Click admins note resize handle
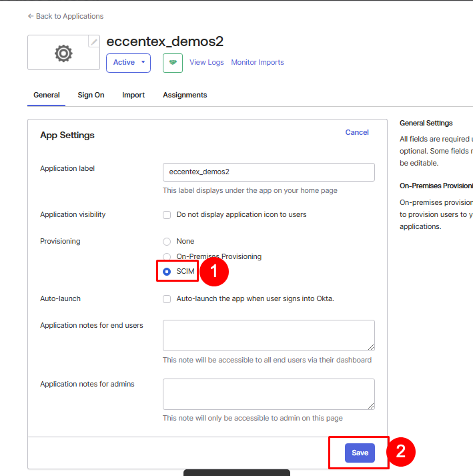Viewport: 473px width, 476px height. point(371,406)
